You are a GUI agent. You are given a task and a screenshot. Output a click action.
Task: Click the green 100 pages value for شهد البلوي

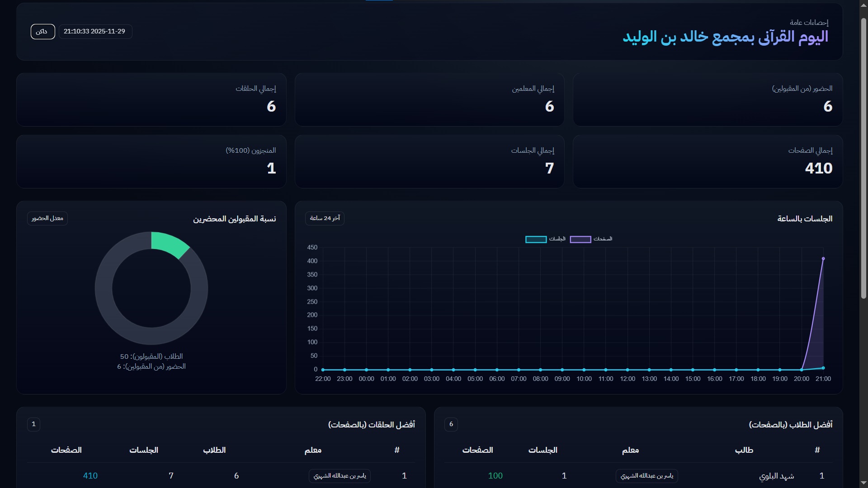pos(495,475)
